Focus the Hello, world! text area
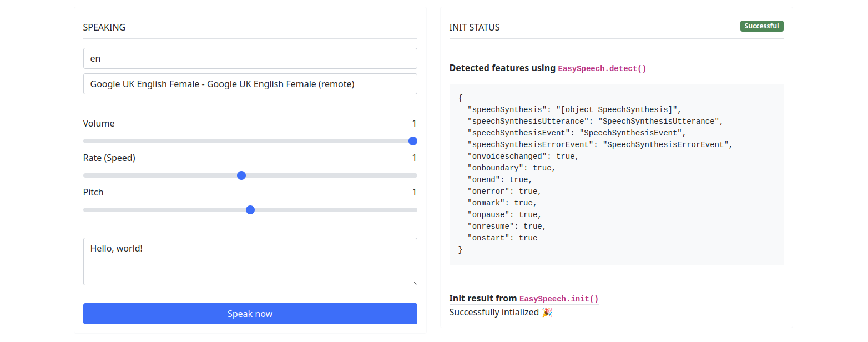This screenshot has height=342, width=868. click(x=250, y=261)
